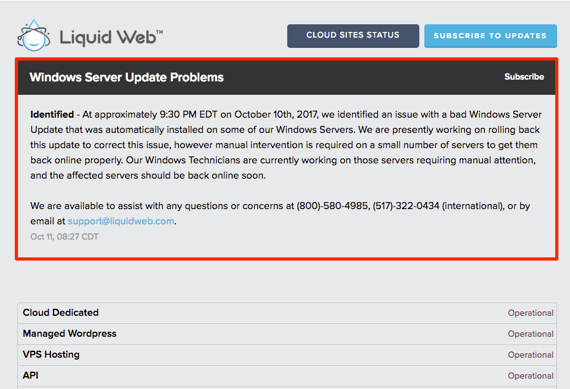Click Operational status for Managed Wordpress
This screenshot has height=389, width=570.
530,334
